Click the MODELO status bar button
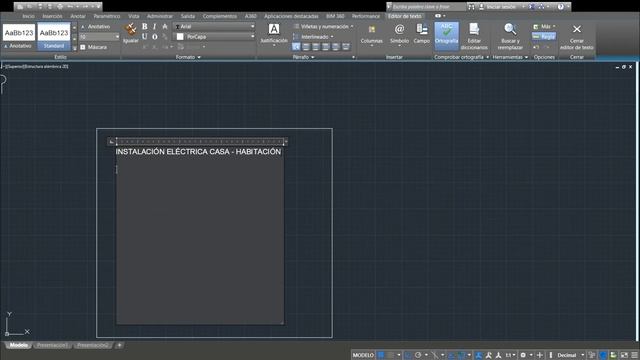The width and height of the screenshot is (640, 360). pos(363,355)
